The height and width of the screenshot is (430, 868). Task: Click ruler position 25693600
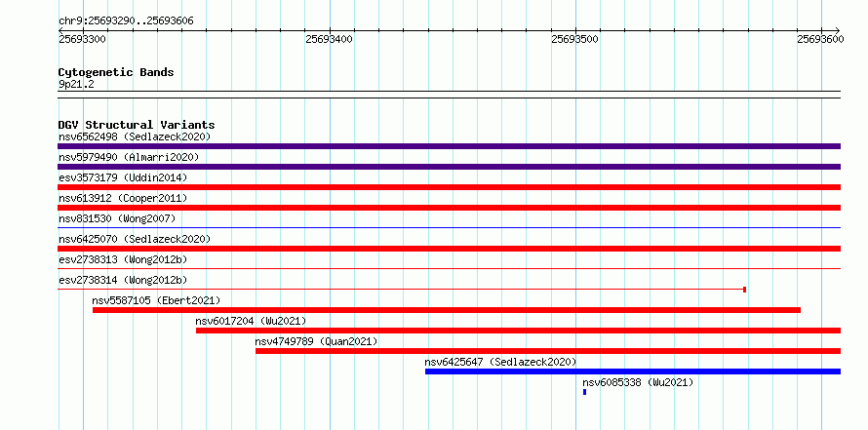point(820,39)
